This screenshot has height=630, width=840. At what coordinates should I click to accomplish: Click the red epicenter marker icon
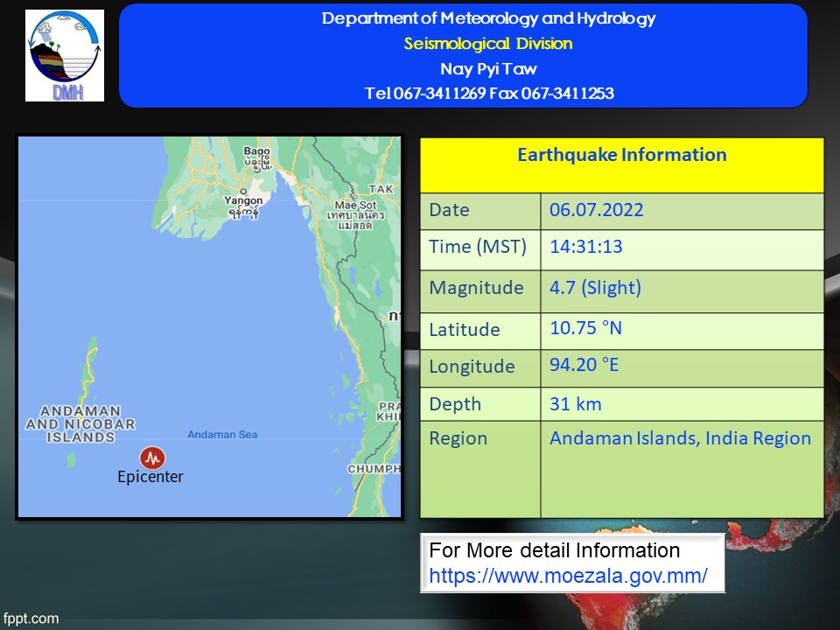click(x=152, y=458)
